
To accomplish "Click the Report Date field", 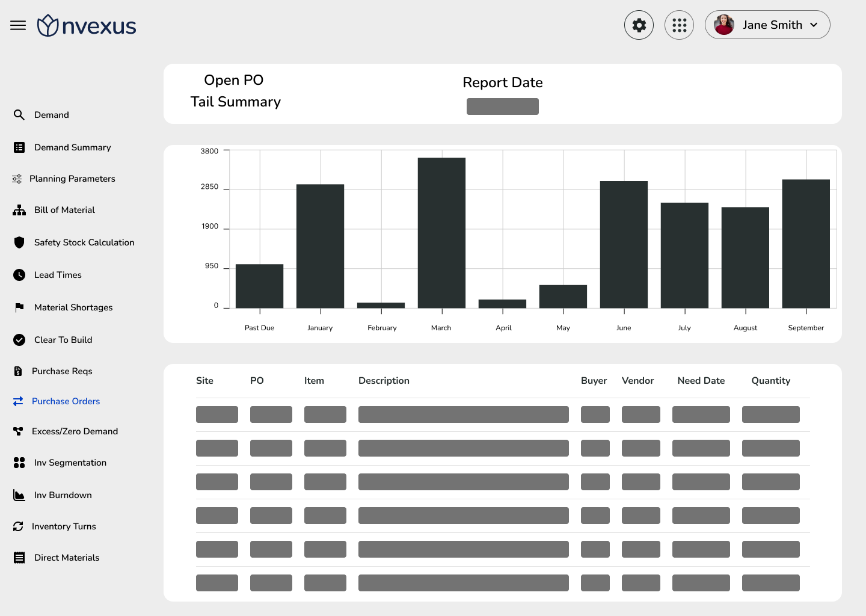I will click(503, 106).
